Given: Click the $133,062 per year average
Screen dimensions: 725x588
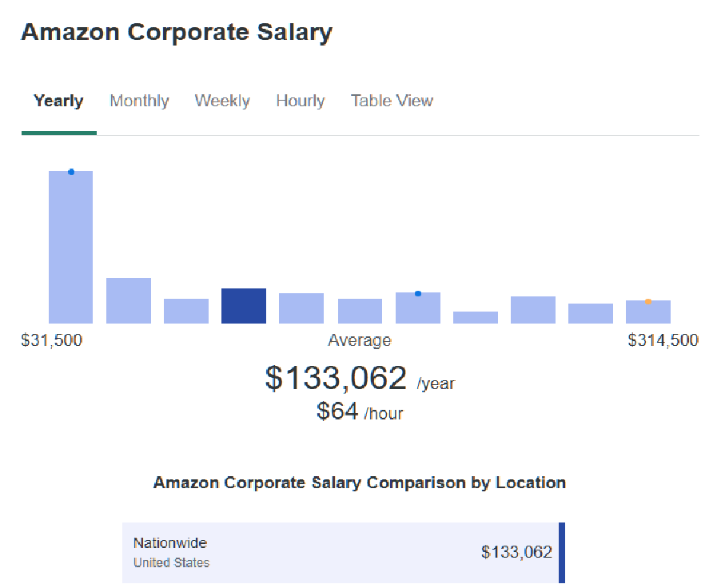Looking at the screenshot, I should click(x=337, y=378).
